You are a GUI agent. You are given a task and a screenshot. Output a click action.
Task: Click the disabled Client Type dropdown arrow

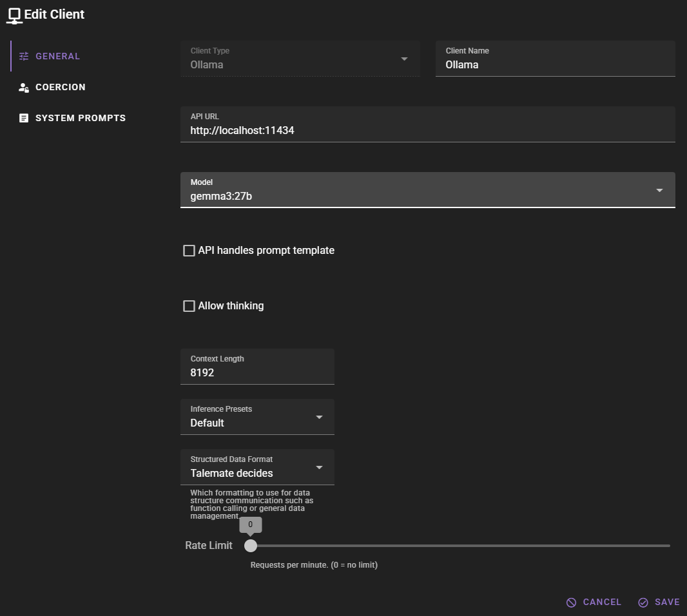[x=404, y=59]
